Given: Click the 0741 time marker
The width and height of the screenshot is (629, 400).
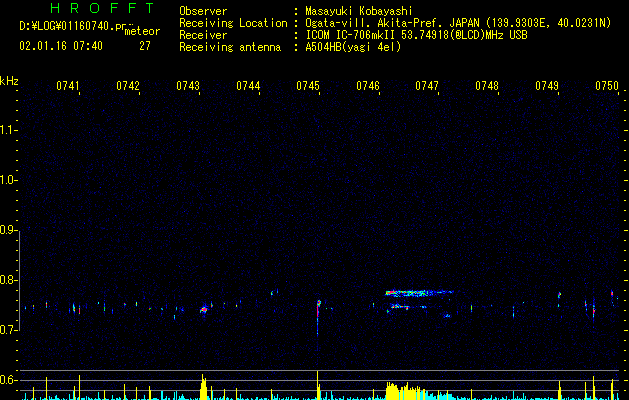Looking at the screenshot, I should pos(68,86).
